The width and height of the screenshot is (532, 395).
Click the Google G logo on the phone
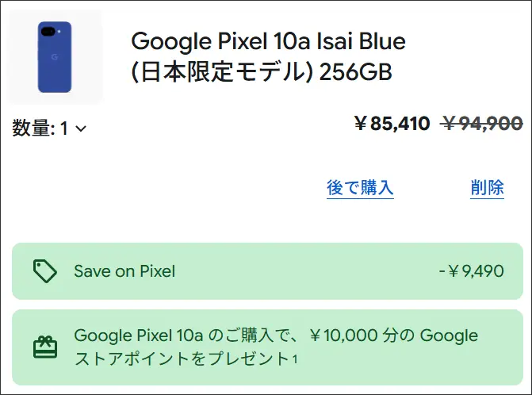pos(54,58)
